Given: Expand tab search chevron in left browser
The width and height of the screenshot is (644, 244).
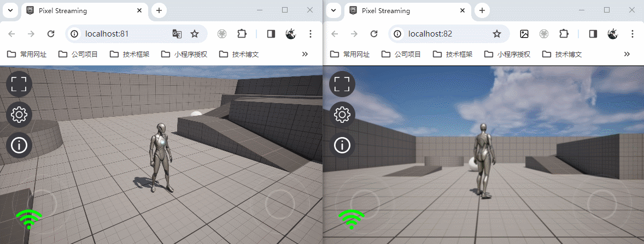Looking at the screenshot, I should click(x=10, y=11).
